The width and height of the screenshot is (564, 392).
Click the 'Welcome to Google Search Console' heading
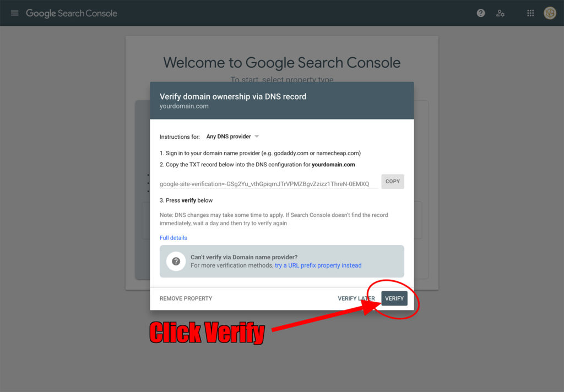point(281,63)
